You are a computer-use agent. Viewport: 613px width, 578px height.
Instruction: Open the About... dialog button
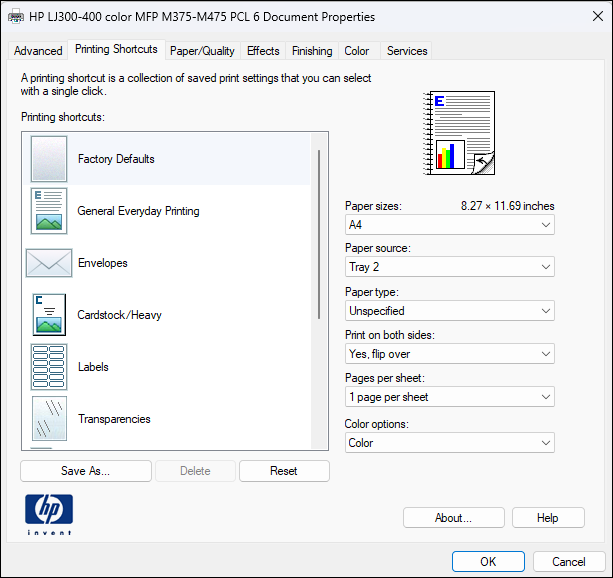(x=453, y=518)
